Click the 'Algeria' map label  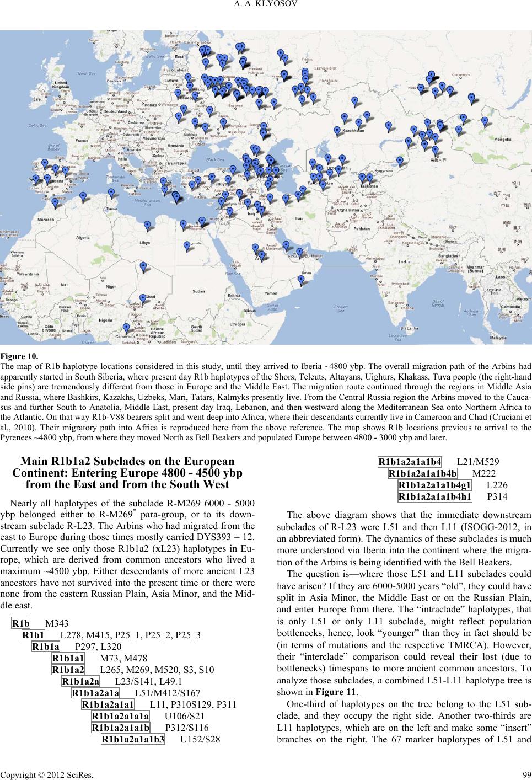82,237
